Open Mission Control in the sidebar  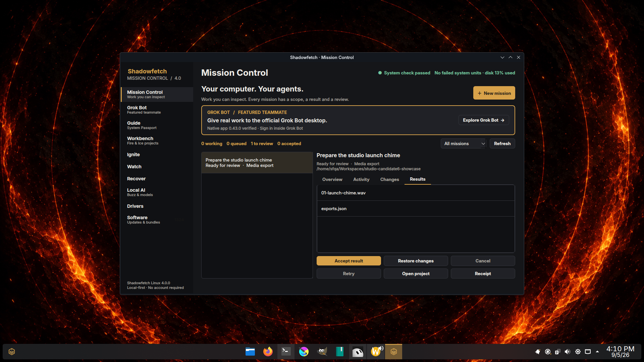(x=157, y=95)
